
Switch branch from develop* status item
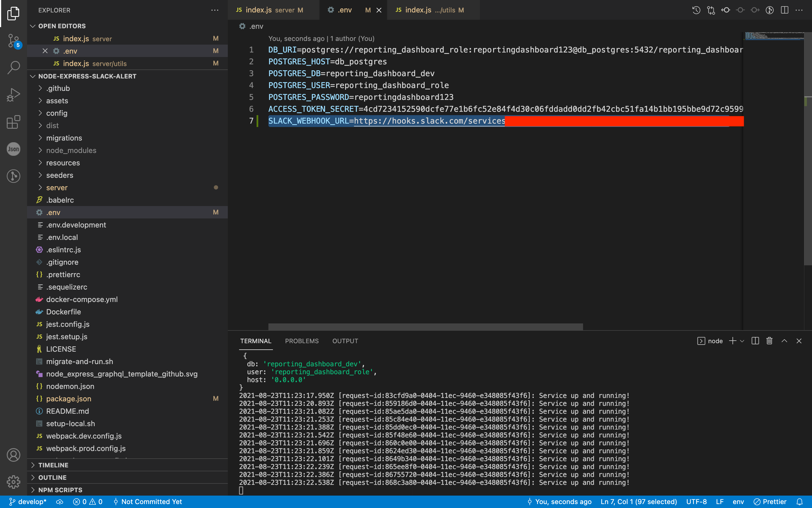click(28, 502)
